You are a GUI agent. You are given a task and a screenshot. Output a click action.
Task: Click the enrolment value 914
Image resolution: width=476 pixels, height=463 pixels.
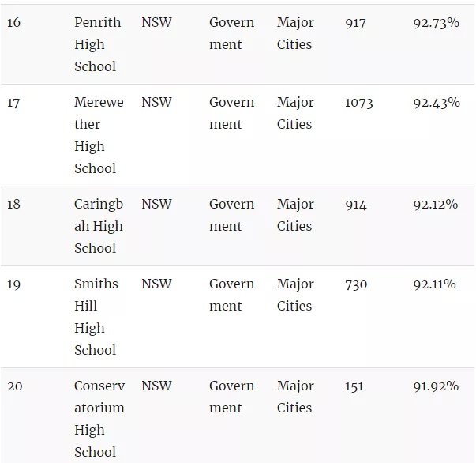tap(356, 205)
